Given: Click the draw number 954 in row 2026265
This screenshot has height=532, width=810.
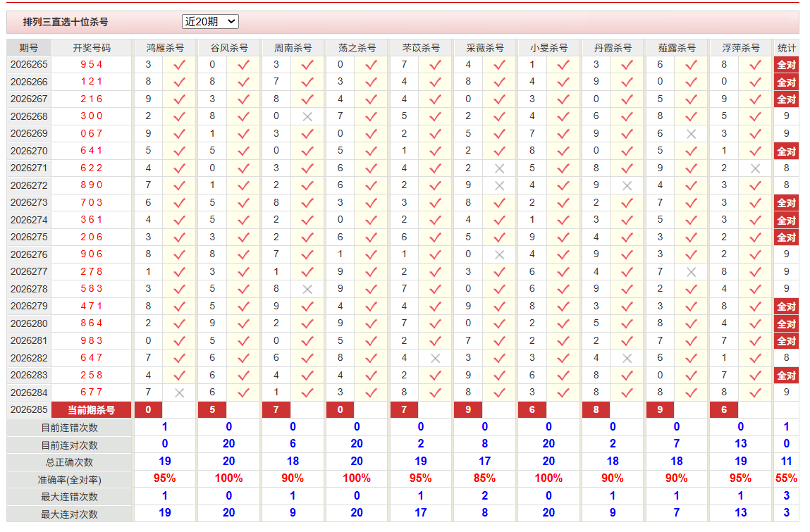Looking at the screenshot, I should click(92, 65).
